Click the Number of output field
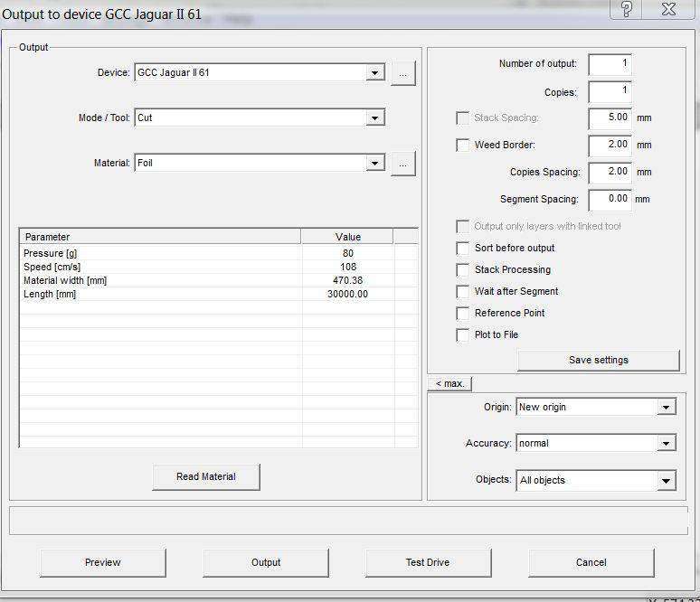Image resolution: width=700 pixels, height=602 pixels. 610,65
